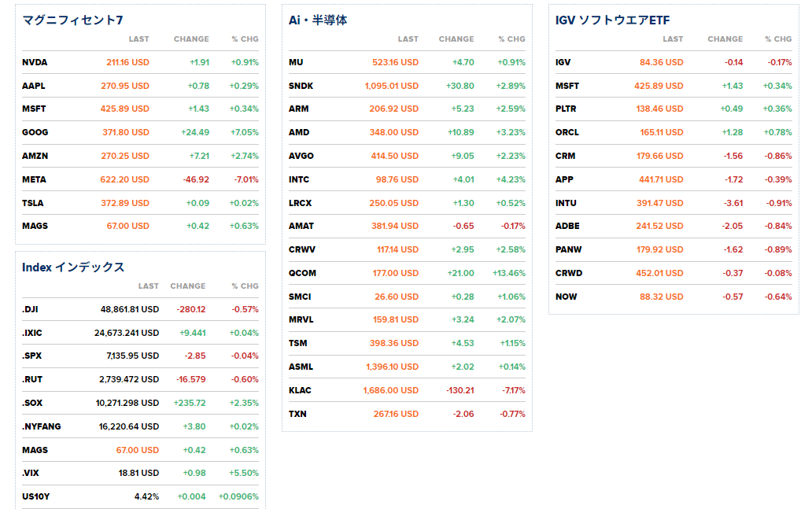Open the .NYFANG index symbol
The image size is (812, 509).
42,426
